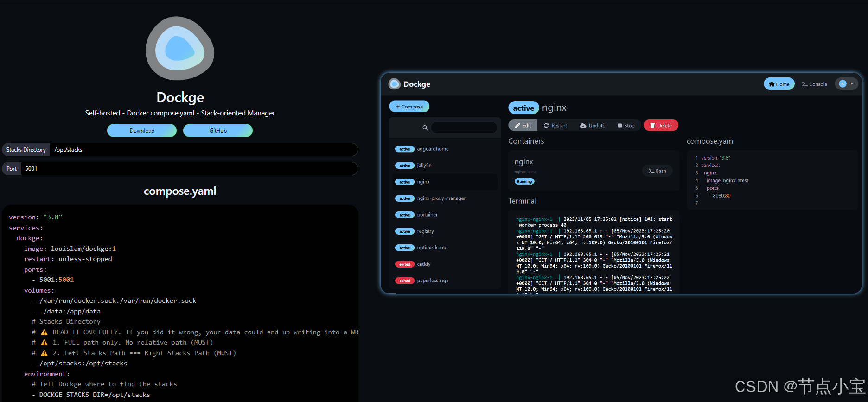Viewport: 868px width, 402px height.
Task: Select the nginx stack in the list
Action: tap(445, 182)
